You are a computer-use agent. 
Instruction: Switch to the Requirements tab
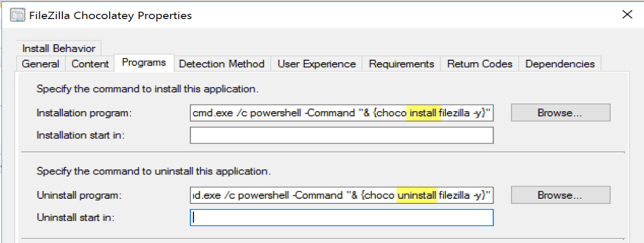(402, 64)
